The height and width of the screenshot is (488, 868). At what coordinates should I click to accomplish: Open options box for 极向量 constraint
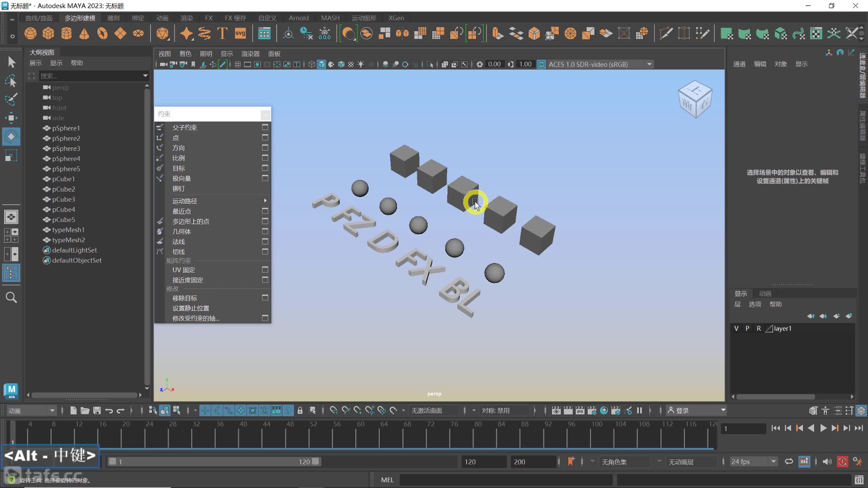tap(265, 178)
